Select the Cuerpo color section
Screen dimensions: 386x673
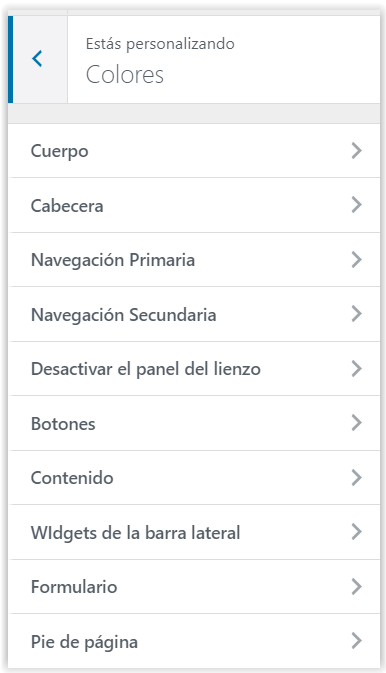195,151
